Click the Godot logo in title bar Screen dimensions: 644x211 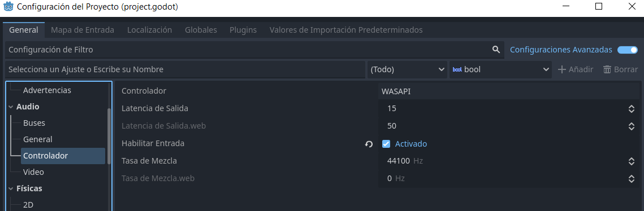(8, 7)
